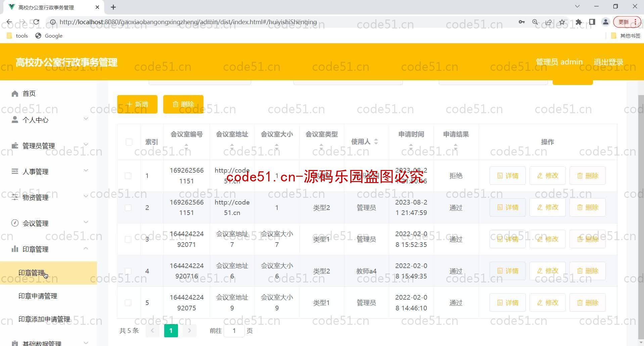Click the bar chart icon for 印章管理
The height and width of the screenshot is (346, 644).
(15, 249)
